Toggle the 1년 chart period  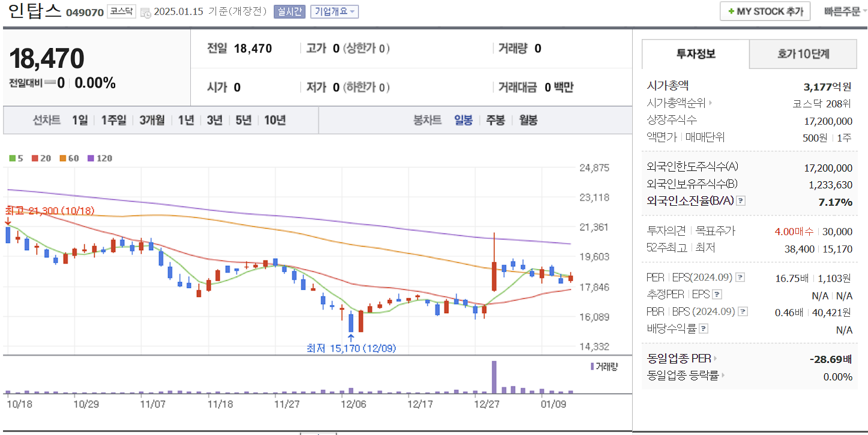pos(186,119)
